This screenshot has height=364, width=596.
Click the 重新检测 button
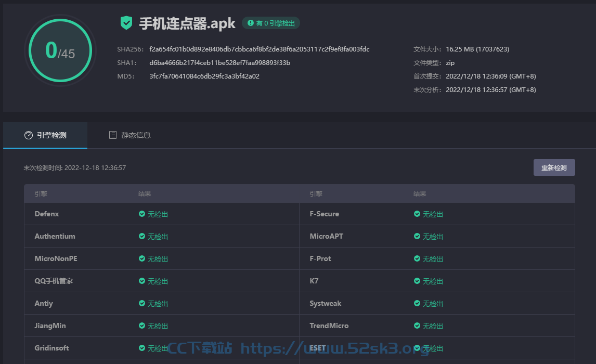point(554,167)
